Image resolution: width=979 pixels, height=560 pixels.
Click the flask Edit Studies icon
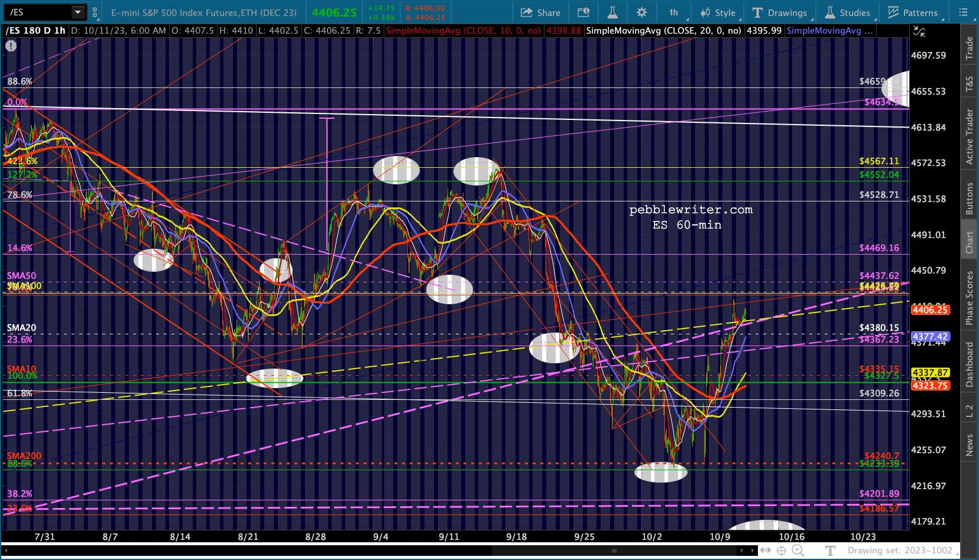pyautogui.click(x=612, y=12)
